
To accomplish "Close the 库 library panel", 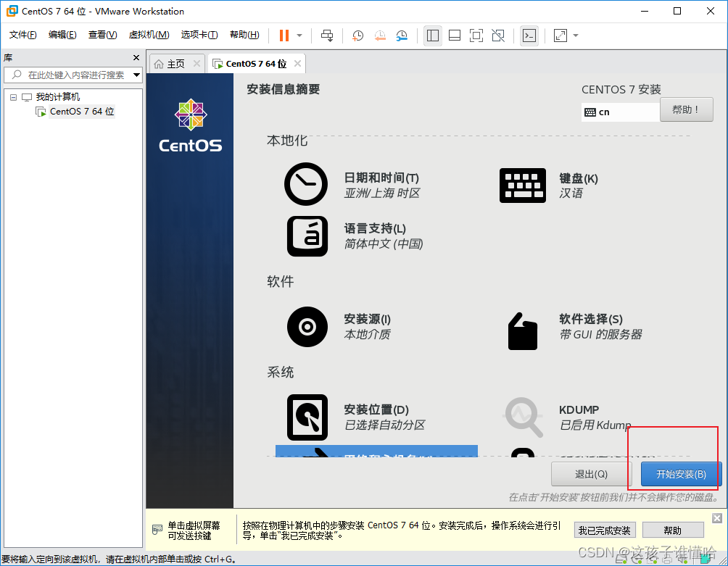I will 136,57.
